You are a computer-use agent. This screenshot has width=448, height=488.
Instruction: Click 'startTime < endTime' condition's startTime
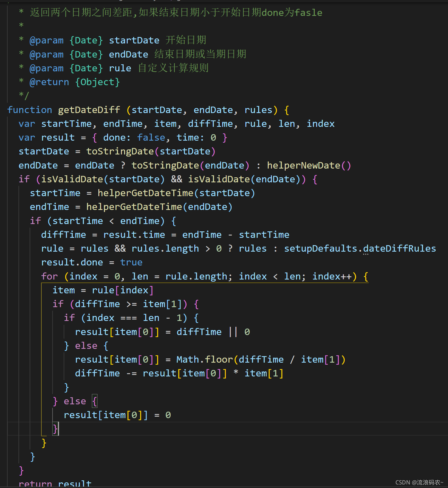(78, 221)
